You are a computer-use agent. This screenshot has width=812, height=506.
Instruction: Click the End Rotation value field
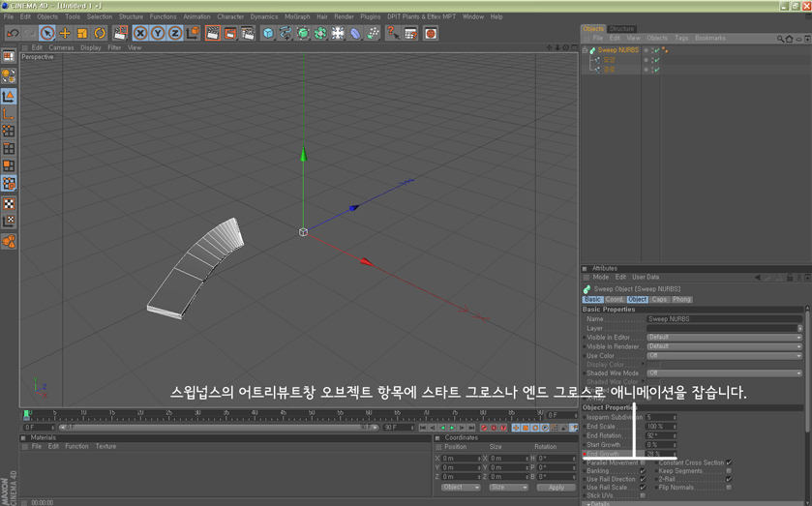coord(661,435)
